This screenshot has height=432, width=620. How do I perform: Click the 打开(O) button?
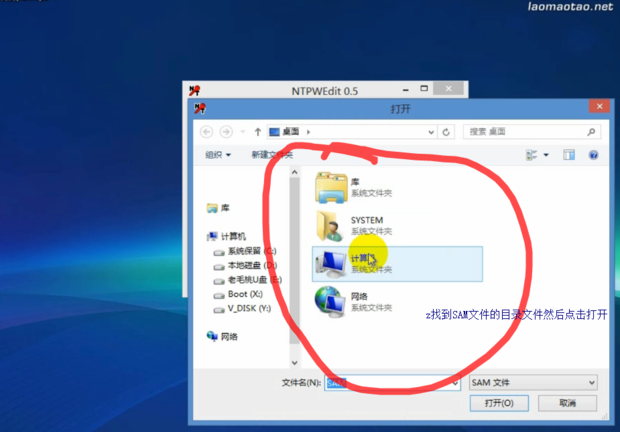click(x=499, y=403)
